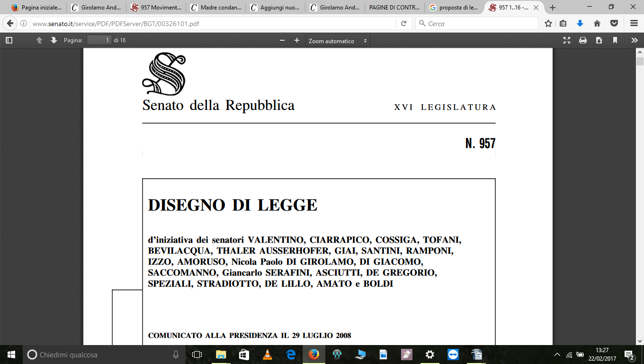Click Cortana Chiedimi qualcosa search box
The width and height of the screenshot is (644, 364).
pyautogui.click(x=104, y=355)
